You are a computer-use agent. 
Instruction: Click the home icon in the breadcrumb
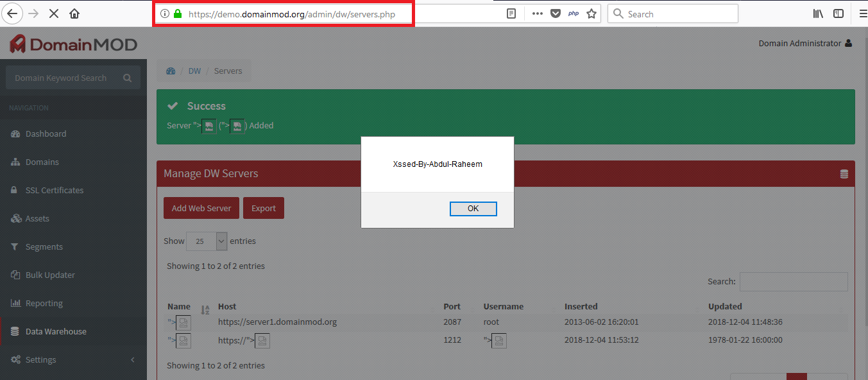pos(170,71)
